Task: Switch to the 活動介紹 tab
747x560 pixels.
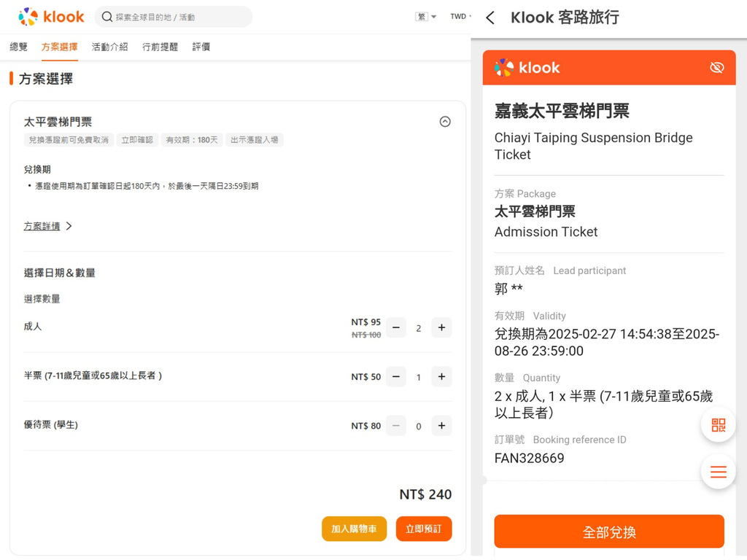Action: [x=109, y=47]
